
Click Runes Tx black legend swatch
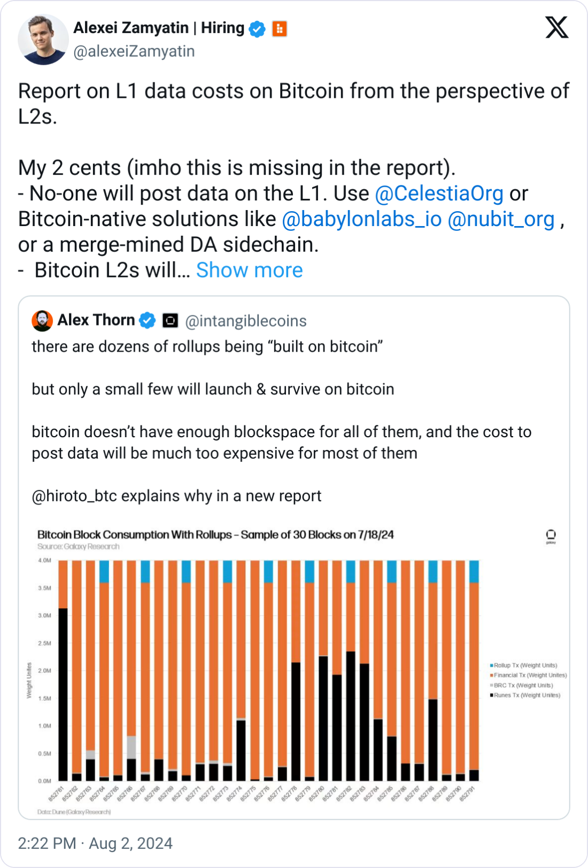[491, 695]
